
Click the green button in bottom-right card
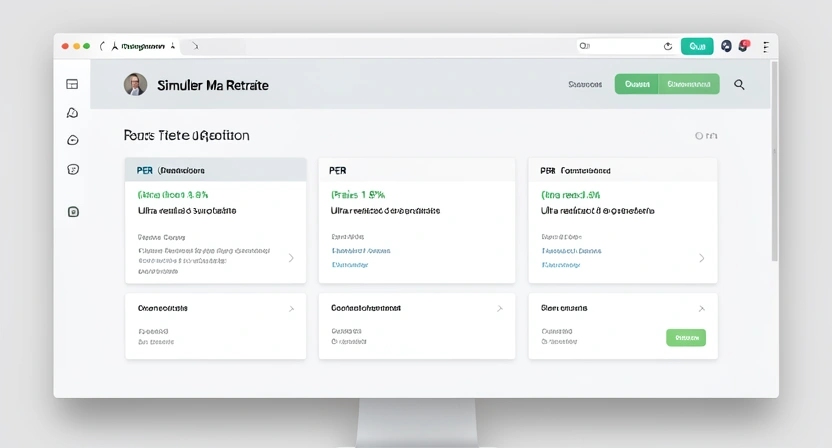click(686, 338)
